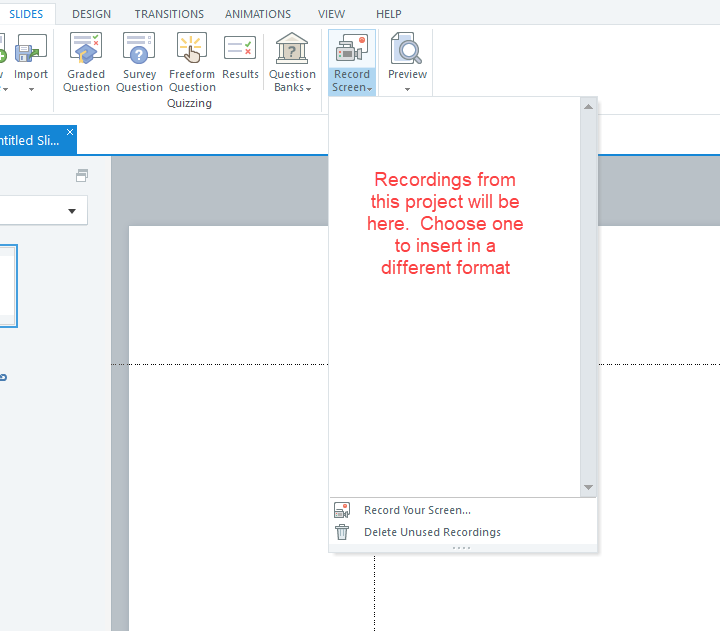
Task: Click the Graded Question icon
Action: 86,48
